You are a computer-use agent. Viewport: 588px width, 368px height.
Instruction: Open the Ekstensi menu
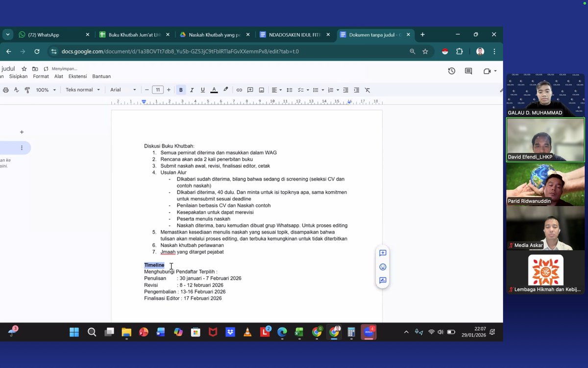click(78, 77)
